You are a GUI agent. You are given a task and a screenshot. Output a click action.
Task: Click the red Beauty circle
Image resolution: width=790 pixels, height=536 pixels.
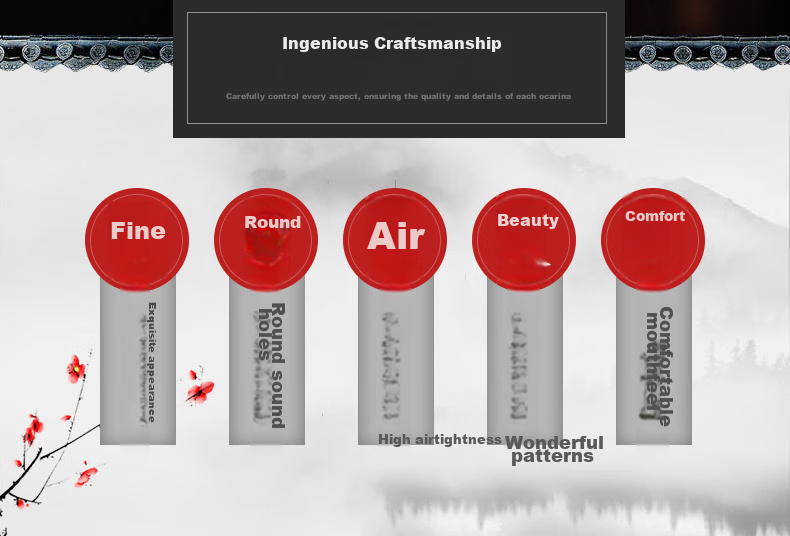pyautogui.click(x=524, y=240)
